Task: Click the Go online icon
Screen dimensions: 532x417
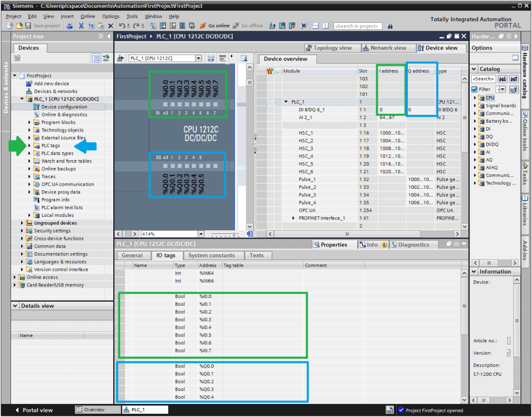Action: 203,25
